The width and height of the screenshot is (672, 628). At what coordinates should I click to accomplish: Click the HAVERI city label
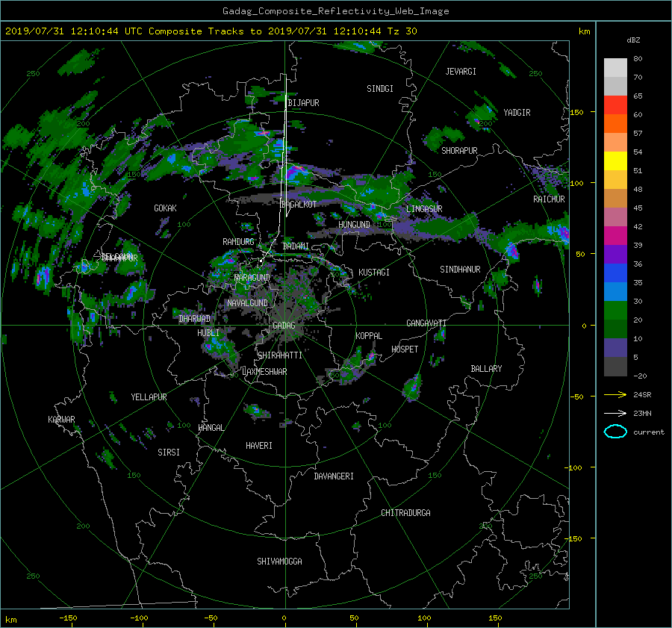tap(259, 446)
